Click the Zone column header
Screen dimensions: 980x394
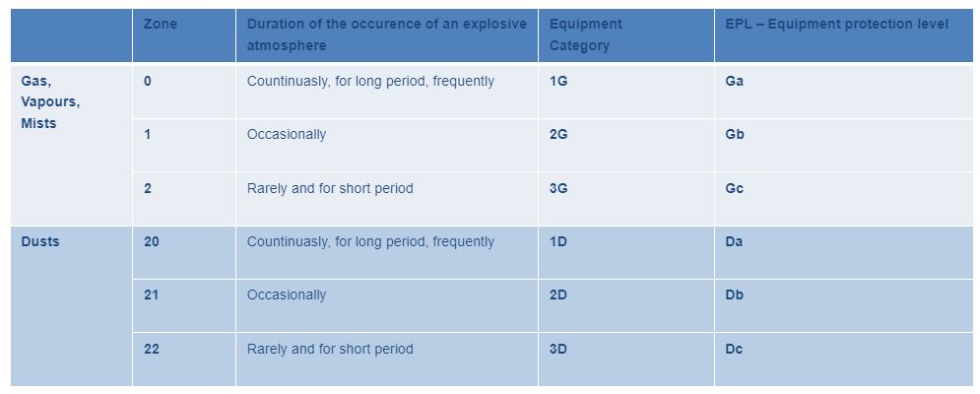click(161, 24)
